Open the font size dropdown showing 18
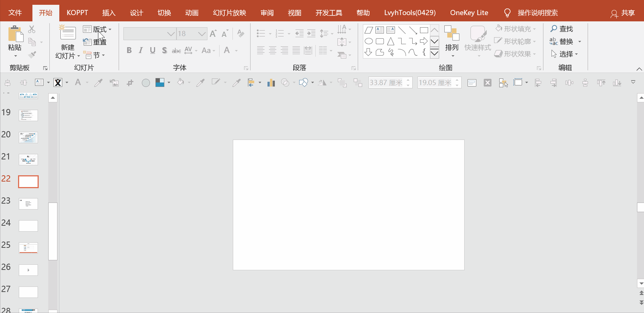 tap(201, 34)
